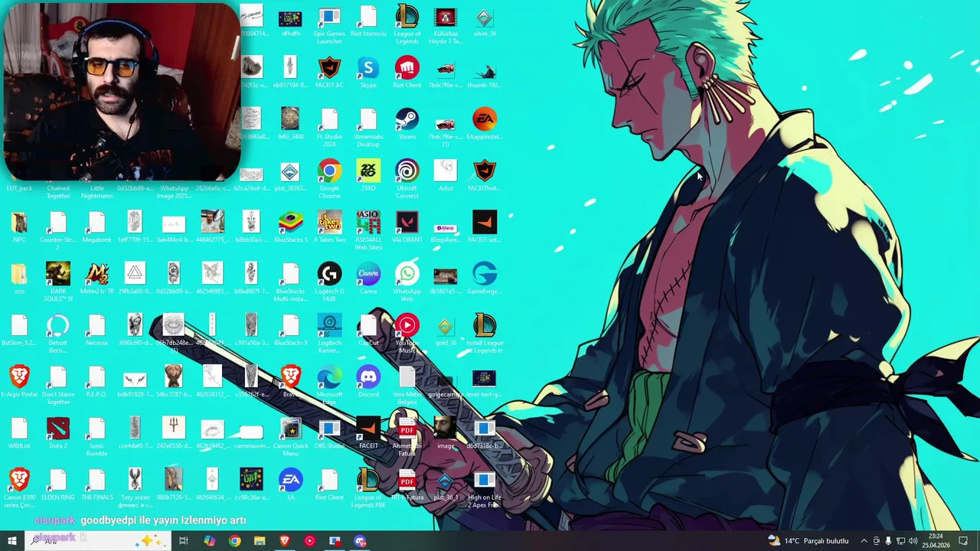Select the image file showing man's face

pyautogui.click(x=445, y=432)
